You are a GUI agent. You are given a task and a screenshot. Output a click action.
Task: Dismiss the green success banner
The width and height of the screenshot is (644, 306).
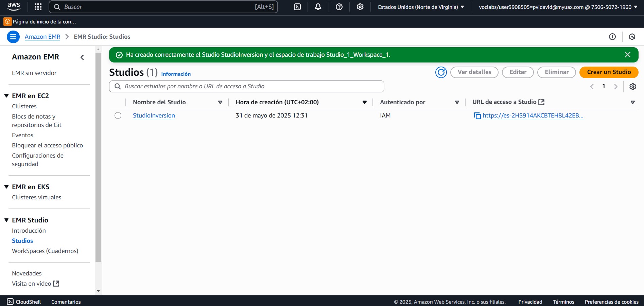(628, 55)
